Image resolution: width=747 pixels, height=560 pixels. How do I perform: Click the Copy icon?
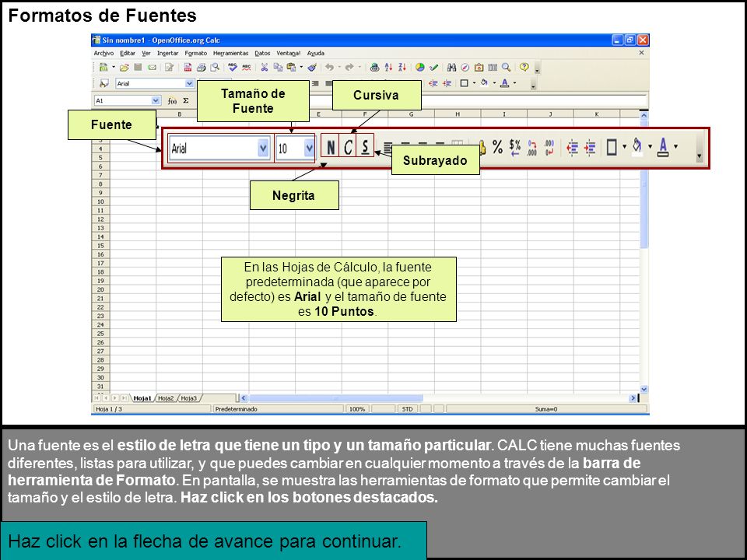tap(278, 68)
